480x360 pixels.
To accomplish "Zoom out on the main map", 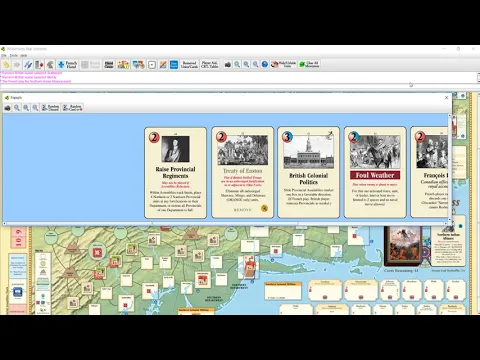I will [256, 64].
